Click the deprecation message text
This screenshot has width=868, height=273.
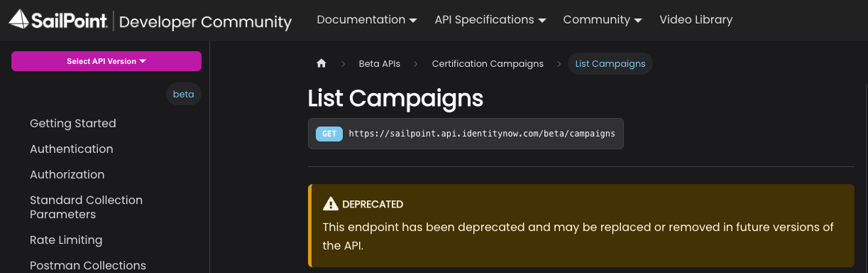(x=578, y=236)
